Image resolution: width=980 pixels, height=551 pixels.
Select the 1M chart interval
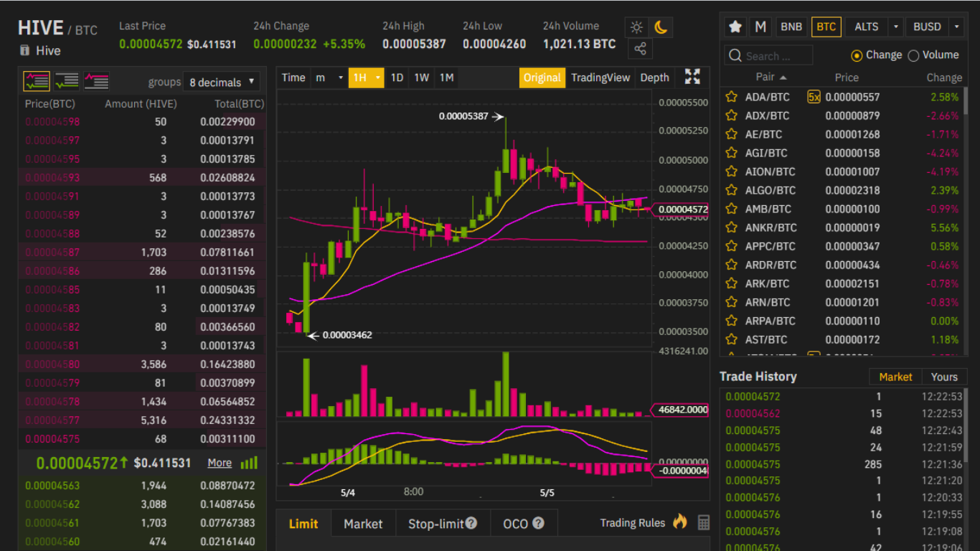click(446, 77)
